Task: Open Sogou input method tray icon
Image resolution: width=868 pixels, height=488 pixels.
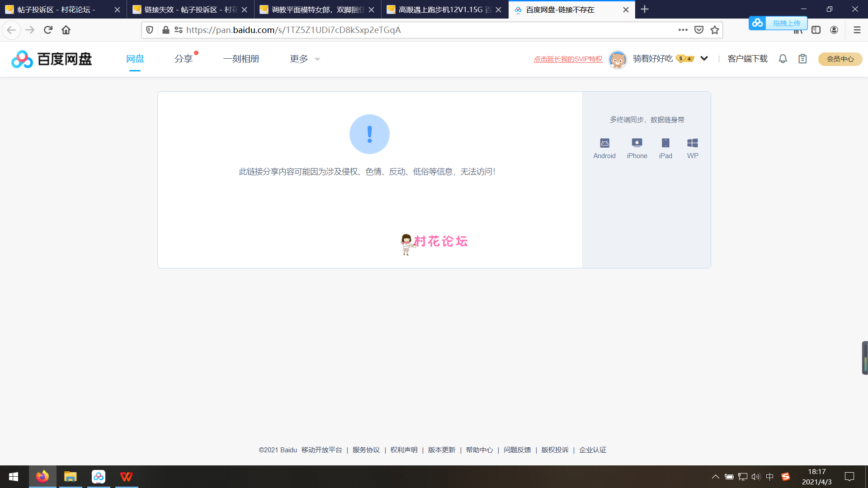Action: [786, 477]
